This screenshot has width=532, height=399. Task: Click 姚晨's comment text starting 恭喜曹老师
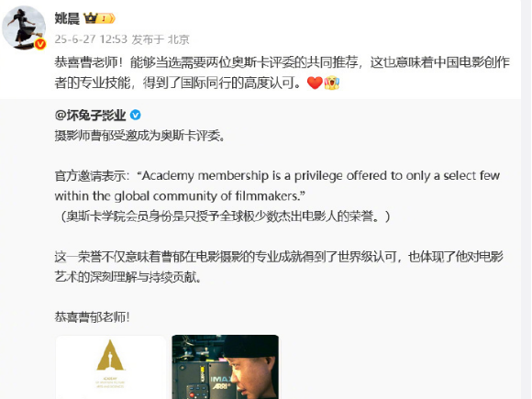pos(283,72)
